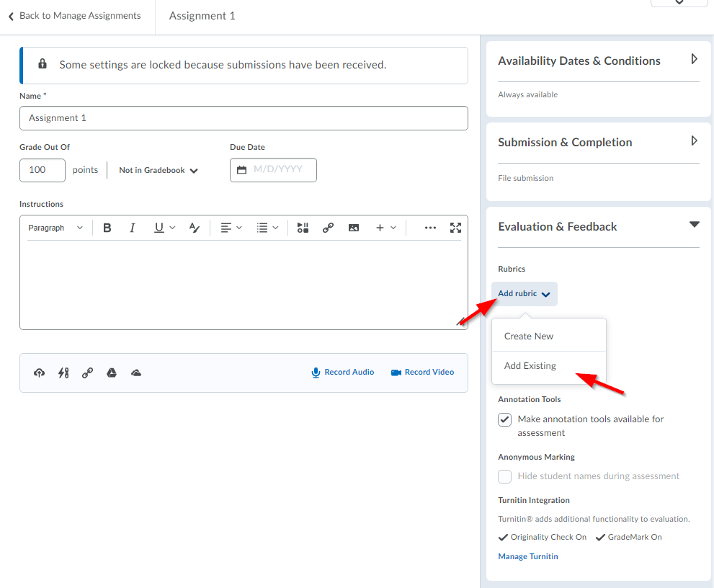Click the file upload cloud icon
This screenshot has width=714, height=588.
click(40, 373)
